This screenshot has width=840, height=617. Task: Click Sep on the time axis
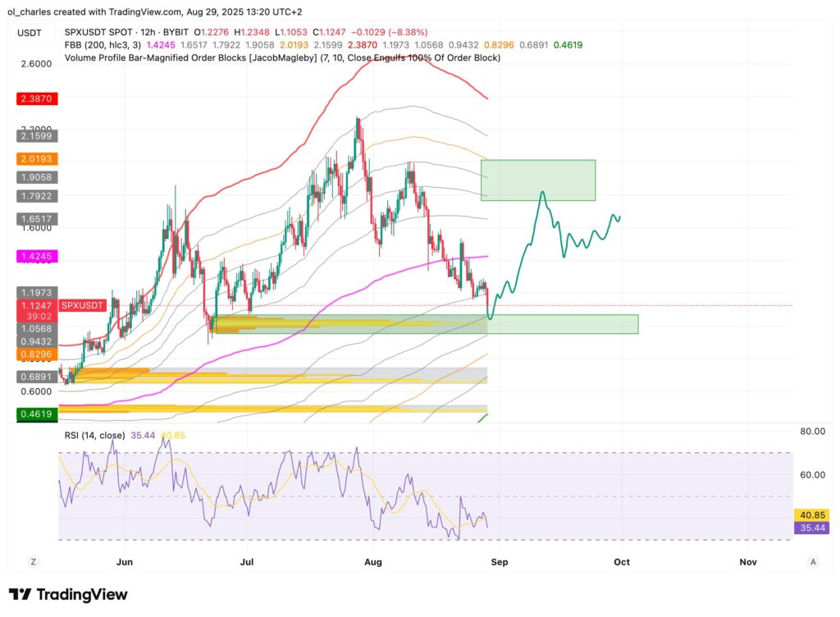(x=500, y=562)
